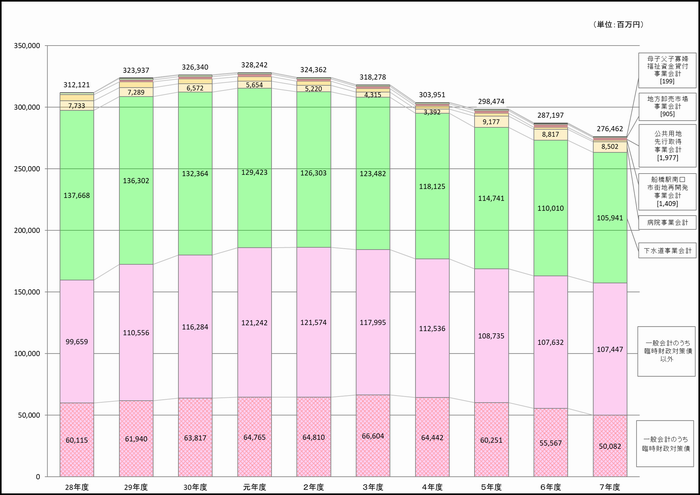Select the bottom 一般会計のうち臨時財政対策債 legend box

point(665,444)
